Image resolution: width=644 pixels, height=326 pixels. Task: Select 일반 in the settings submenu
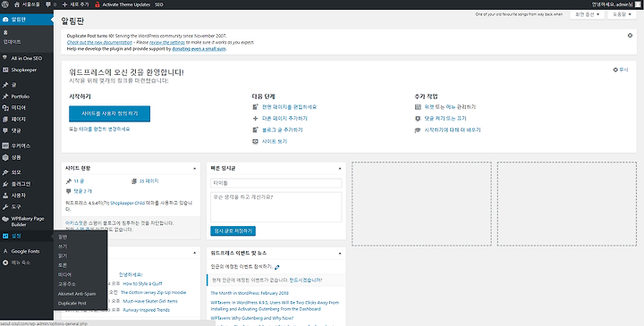coord(63,237)
